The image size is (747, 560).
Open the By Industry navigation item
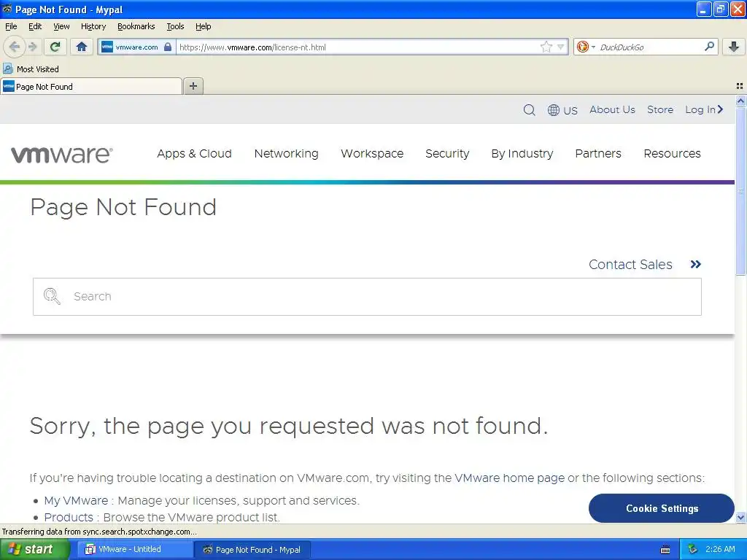pyautogui.click(x=522, y=154)
